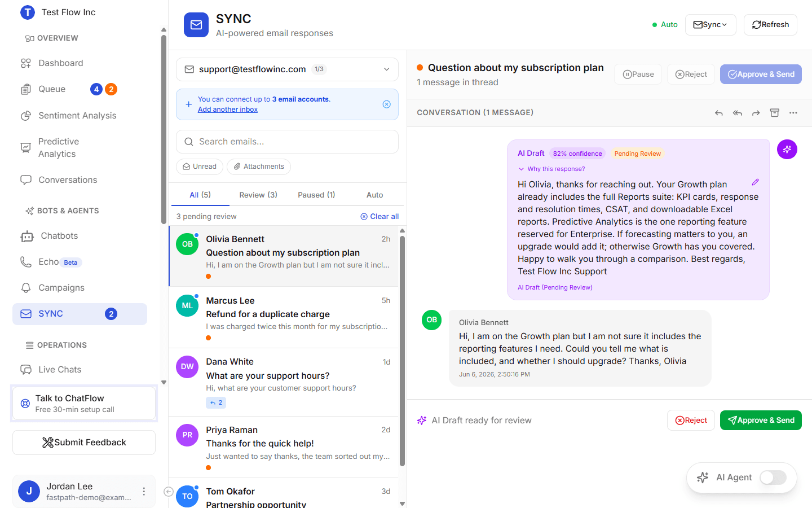812x508 pixels.
Task: Open Priya Raman thanks email
Action: 284,448
